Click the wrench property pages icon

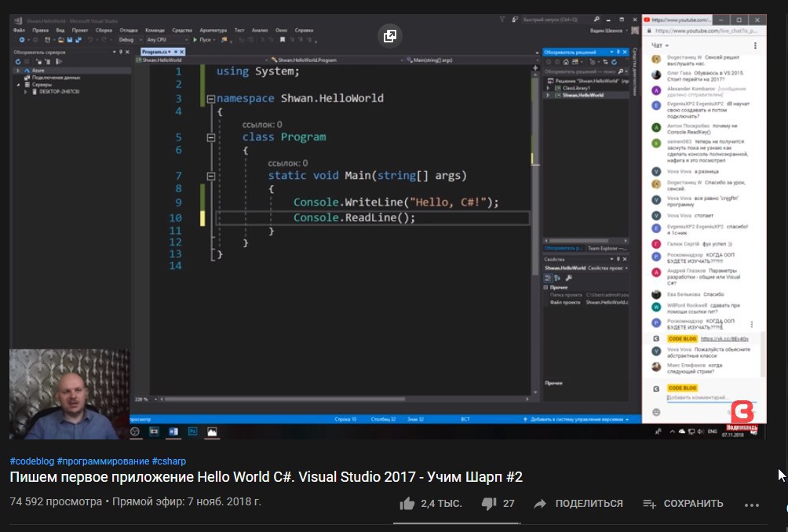[x=568, y=278]
